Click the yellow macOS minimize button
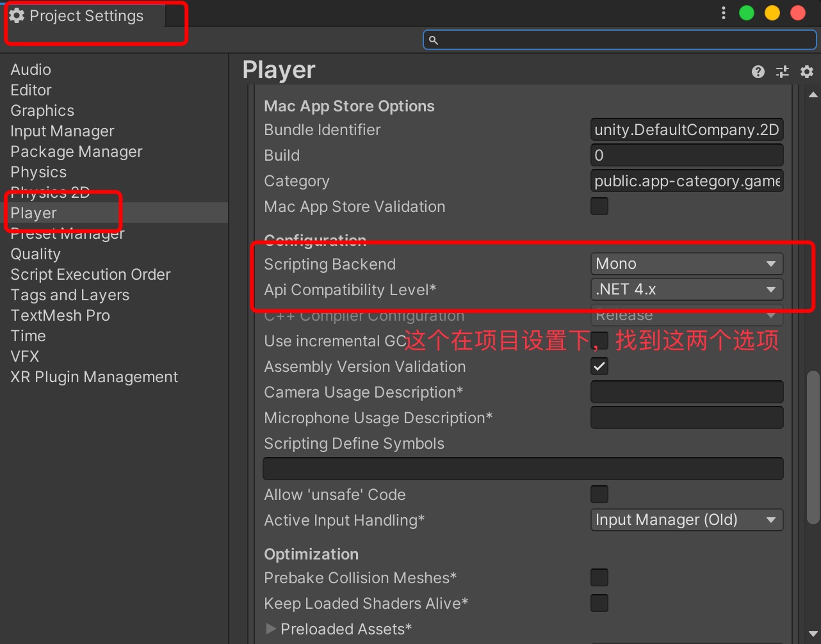This screenshot has height=644, width=821. 772,12
